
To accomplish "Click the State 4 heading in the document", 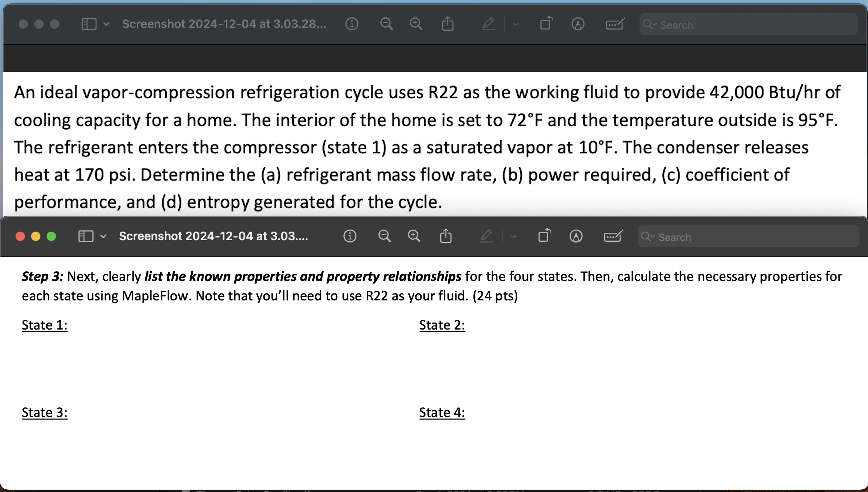I will [442, 412].
